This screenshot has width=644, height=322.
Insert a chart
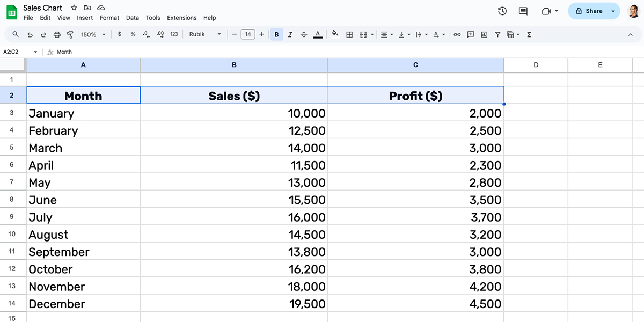click(x=484, y=34)
